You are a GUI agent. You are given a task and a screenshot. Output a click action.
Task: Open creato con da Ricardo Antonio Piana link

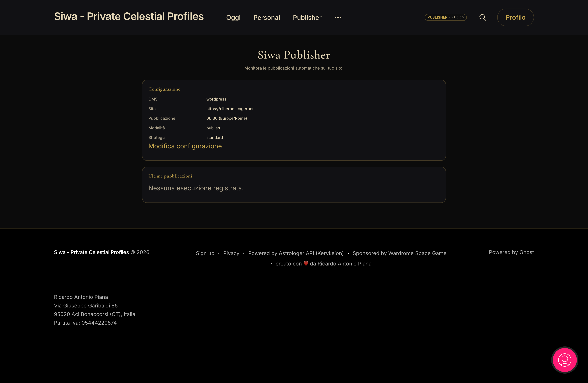(323, 264)
